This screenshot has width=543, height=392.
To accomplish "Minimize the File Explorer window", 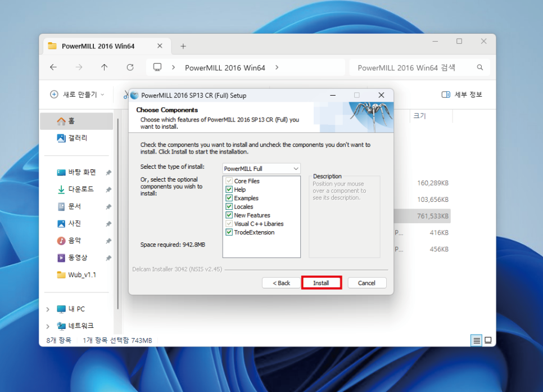I will [x=435, y=41].
